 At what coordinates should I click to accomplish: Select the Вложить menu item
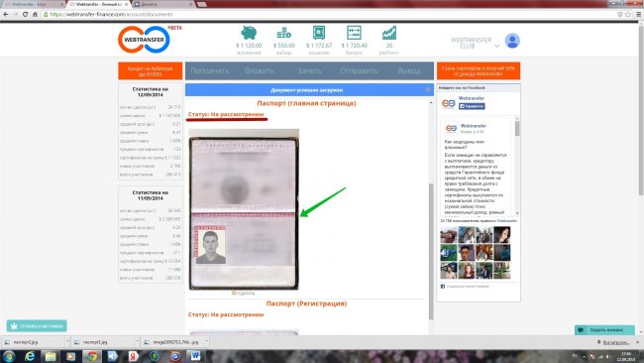[x=260, y=70]
